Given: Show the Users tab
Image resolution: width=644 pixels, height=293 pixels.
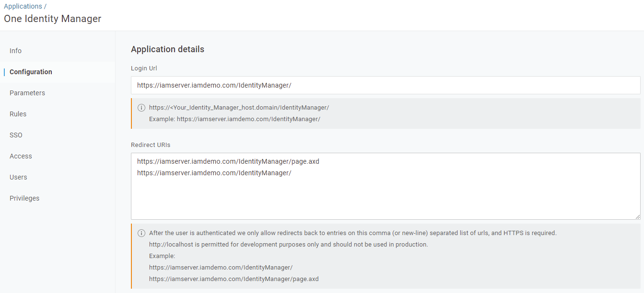Looking at the screenshot, I should 18,177.
